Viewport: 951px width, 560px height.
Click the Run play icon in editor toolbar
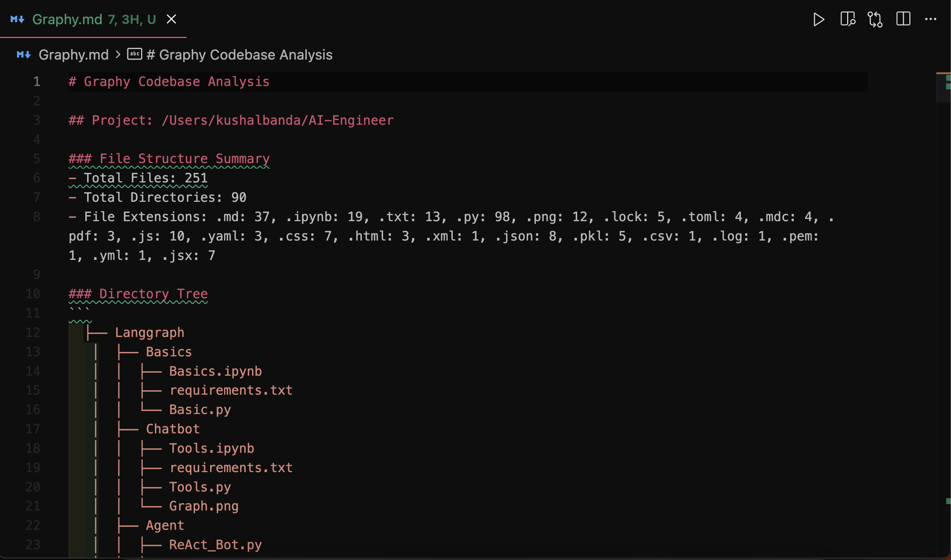[818, 19]
